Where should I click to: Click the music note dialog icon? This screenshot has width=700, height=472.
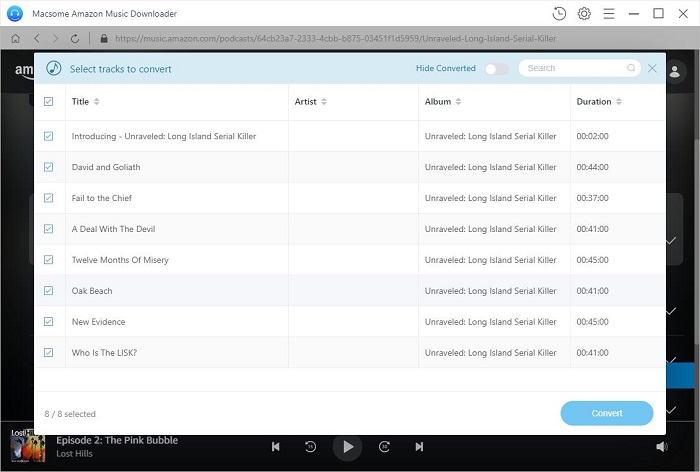coord(54,68)
